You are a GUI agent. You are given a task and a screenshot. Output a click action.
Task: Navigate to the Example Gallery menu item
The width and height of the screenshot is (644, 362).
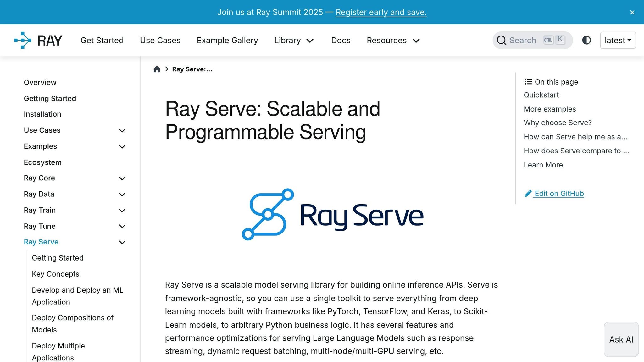click(227, 40)
